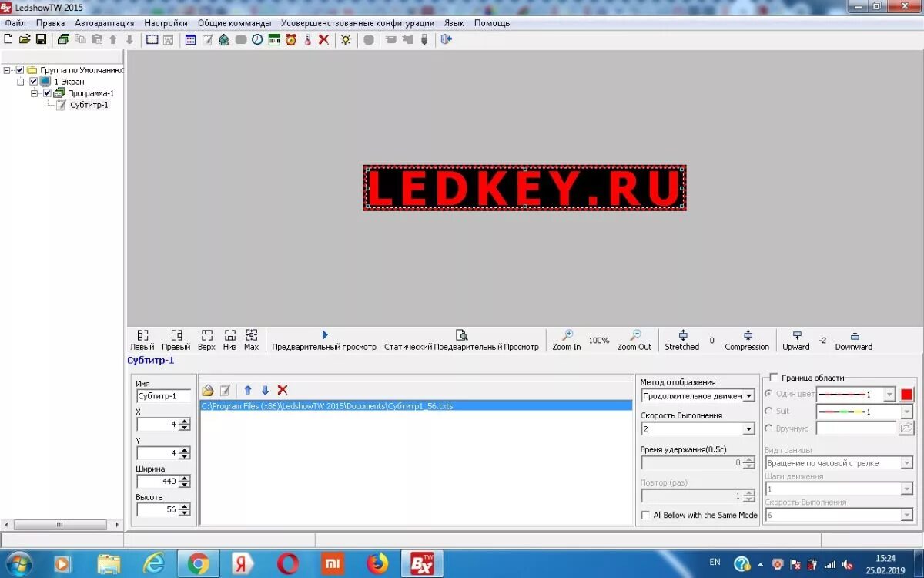
Task: Collapse the Программа-1 tree node
Action: point(35,92)
